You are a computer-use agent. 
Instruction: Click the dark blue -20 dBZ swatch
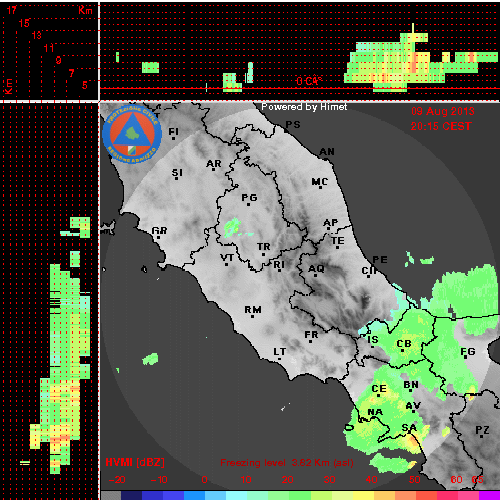point(132,496)
